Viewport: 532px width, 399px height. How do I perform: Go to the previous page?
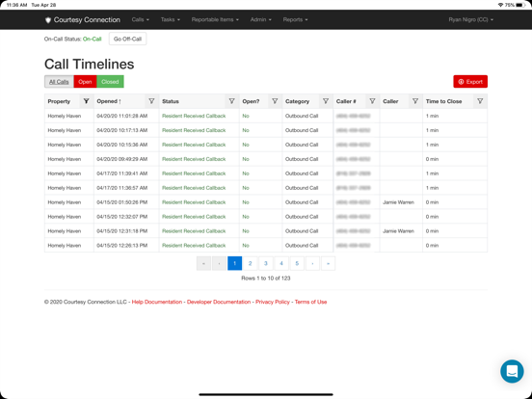219,263
